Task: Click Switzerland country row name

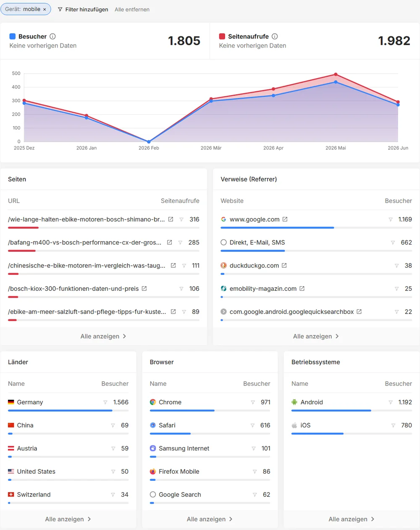Action: (x=34, y=495)
